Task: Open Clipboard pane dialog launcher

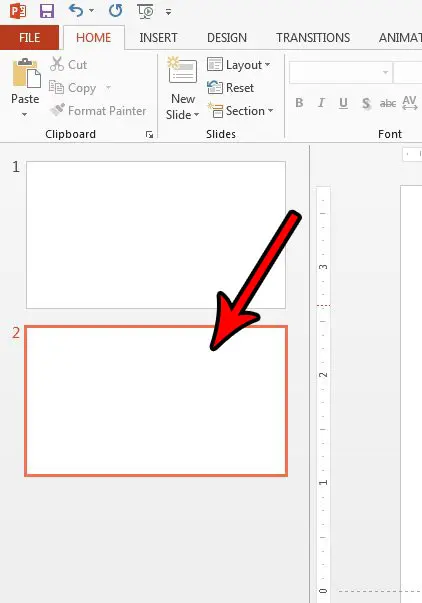Action: pyautogui.click(x=149, y=134)
